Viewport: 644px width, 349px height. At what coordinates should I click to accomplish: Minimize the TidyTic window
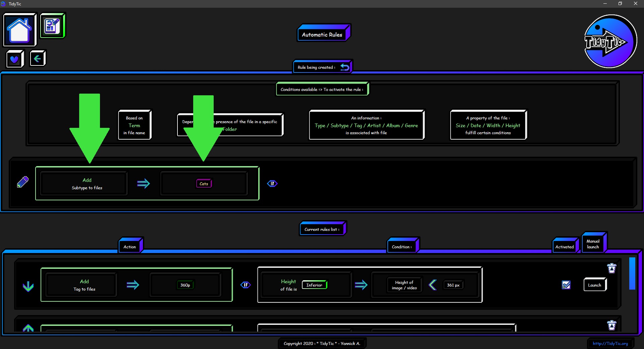tap(605, 4)
